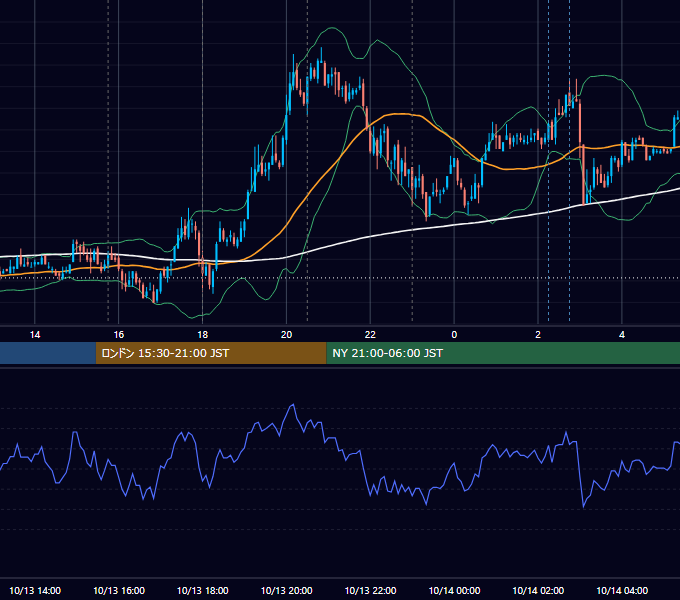This screenshot has width=680, height=600.
Task: Click the 10/14 00:00 time label
Action: click(x=454, y=590)
